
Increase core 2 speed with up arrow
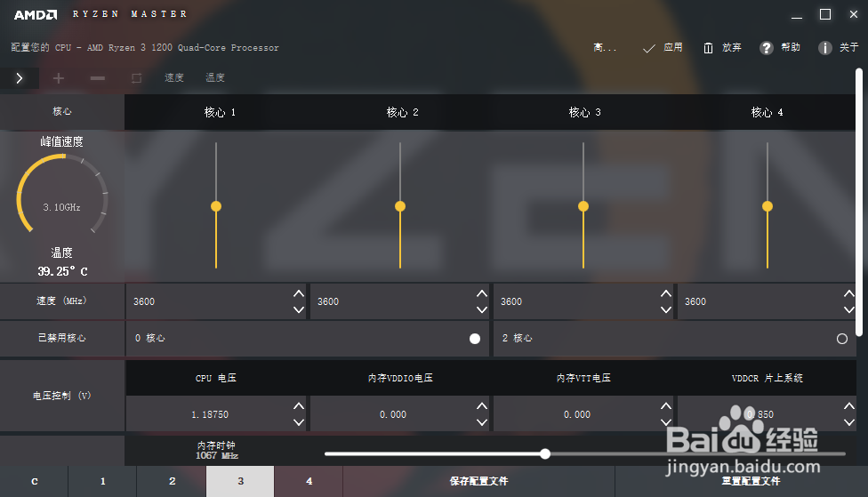coord(482,293)
